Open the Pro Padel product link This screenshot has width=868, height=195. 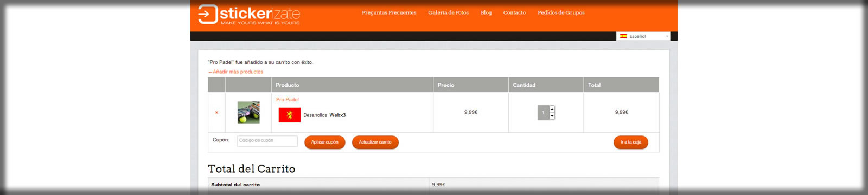point(288,100)
